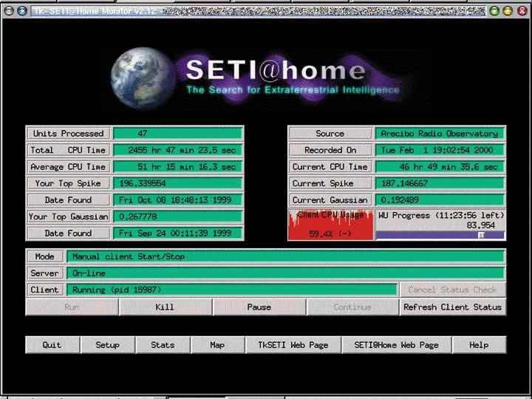Open the Help button

click(x=479, y=345)
